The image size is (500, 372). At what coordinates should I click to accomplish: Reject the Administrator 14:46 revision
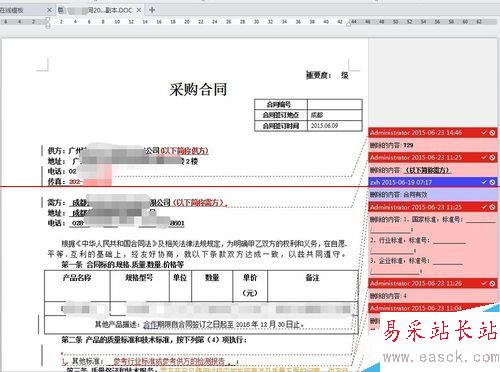coord(492,133)
